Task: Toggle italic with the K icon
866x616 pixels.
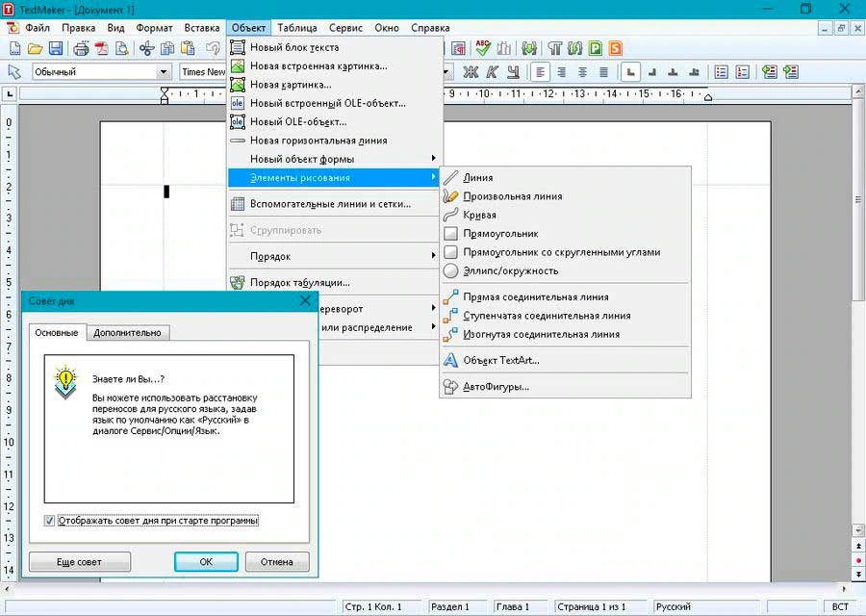Action: tap(492, 72)
